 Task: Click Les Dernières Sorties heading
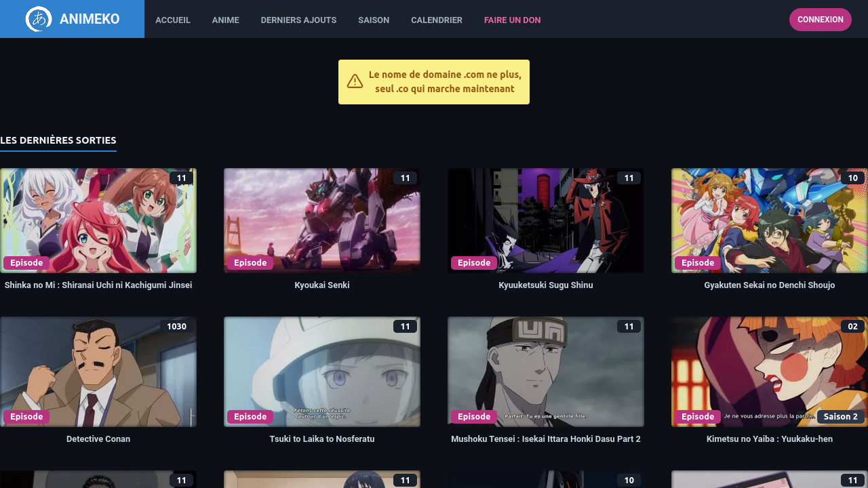coord(58,140)
